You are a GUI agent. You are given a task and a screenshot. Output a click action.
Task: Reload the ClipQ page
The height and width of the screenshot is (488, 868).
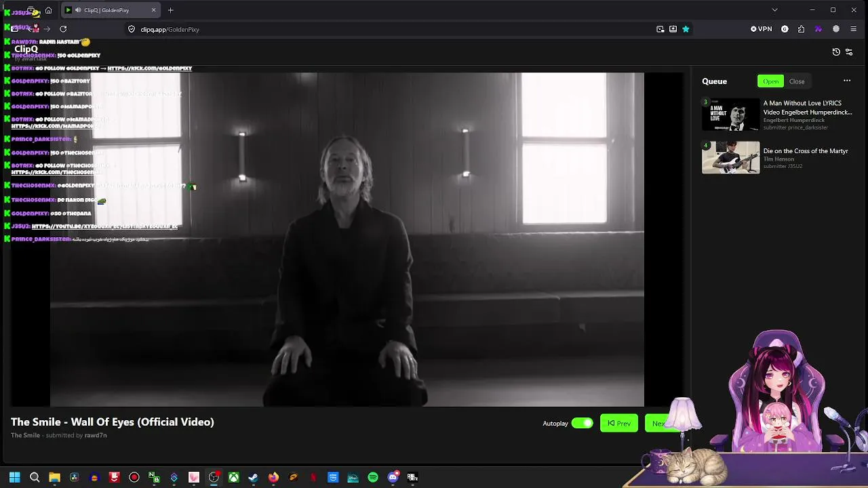point(63,29)
